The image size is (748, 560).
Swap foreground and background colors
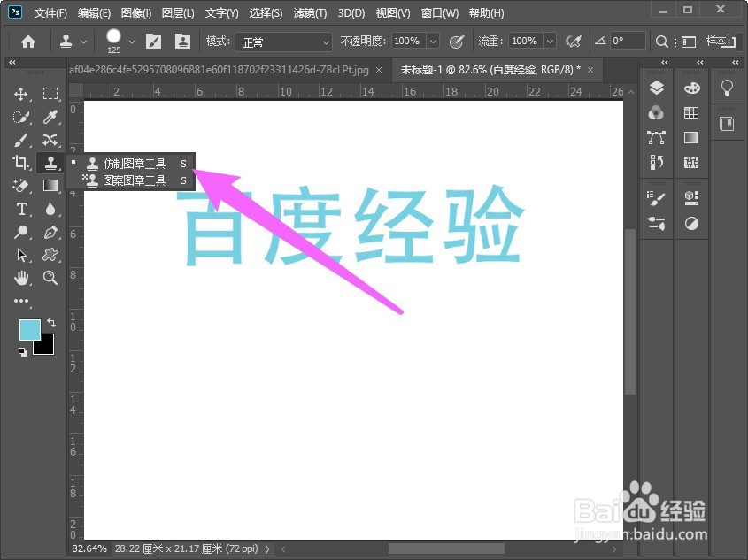point(51,323)
